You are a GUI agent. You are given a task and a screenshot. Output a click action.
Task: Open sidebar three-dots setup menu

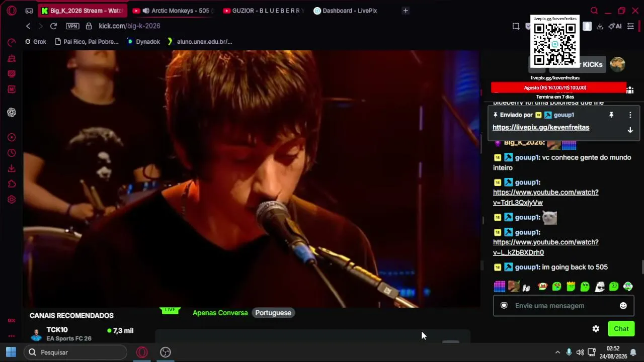[12, 336]
